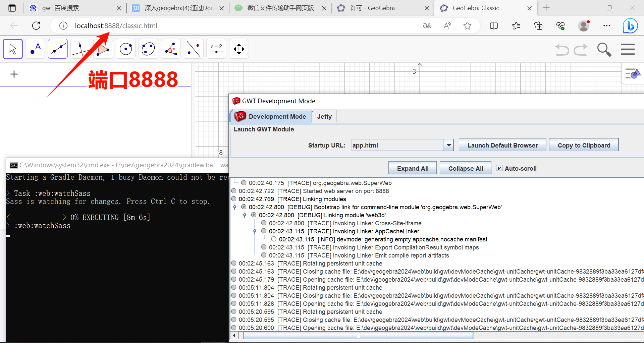Add this page to favorites star
Viewport: 644px width, 343px height.
[x=467, y=25]
